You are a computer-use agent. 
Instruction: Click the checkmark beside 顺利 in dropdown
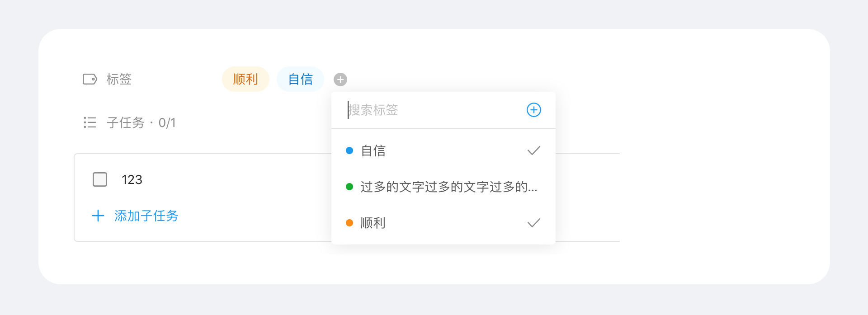(x=534, y=223)
